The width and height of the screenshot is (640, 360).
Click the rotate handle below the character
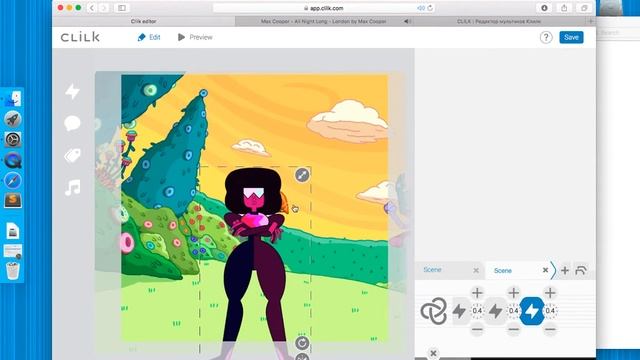click(302, 343)
